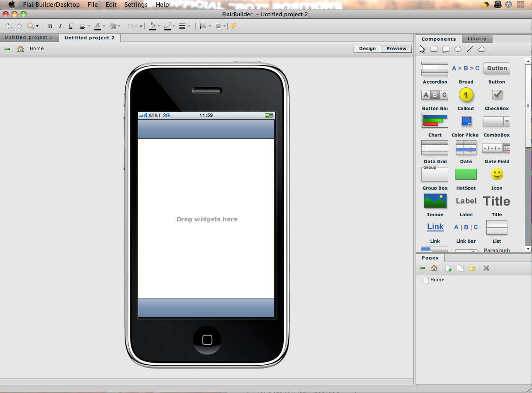Pick the Image component
This screenshot has height=393, width=532.
pyautogui.click(x=435, y=205)
